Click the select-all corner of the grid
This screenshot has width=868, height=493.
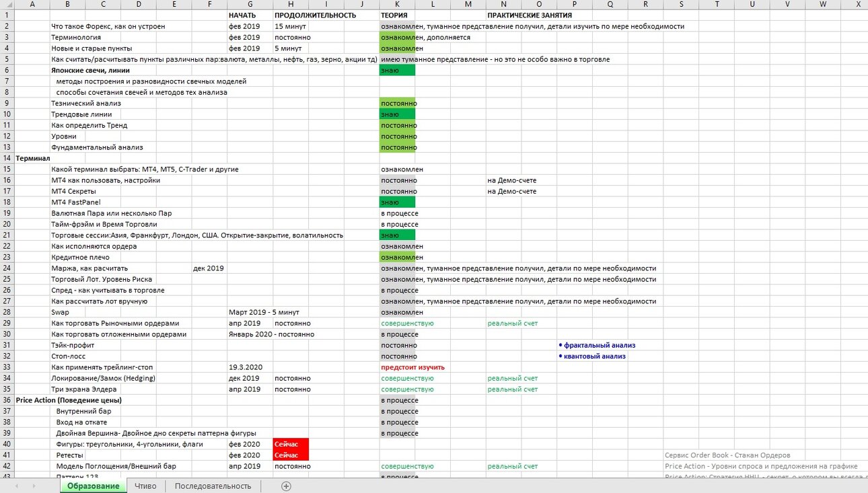(7, 5)
